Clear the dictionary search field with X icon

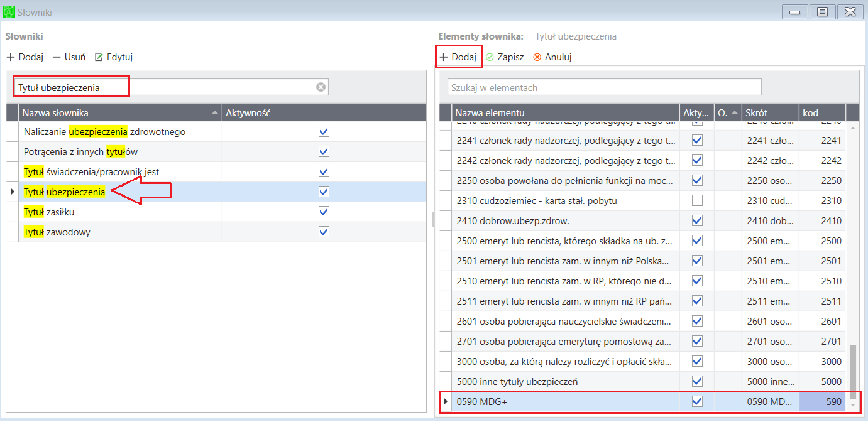[321, 87]
